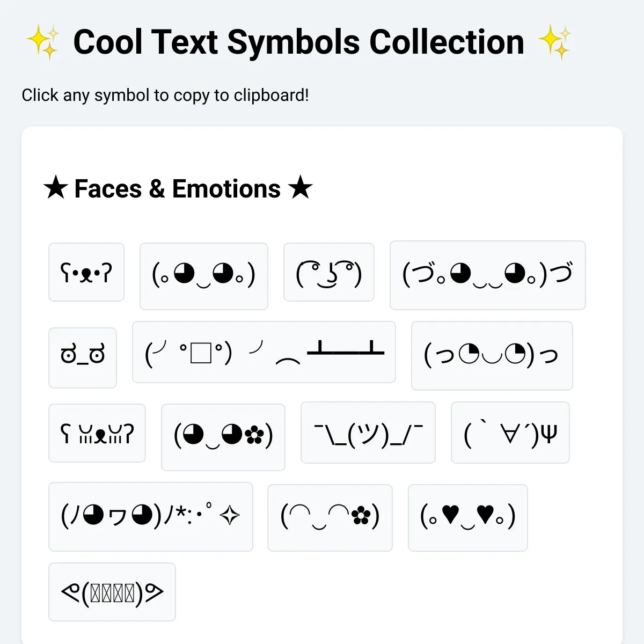Screen dimensions: 644x644
Task: Copy the (◕‿◕✿) flower face
Action: (x=223, y=437)
